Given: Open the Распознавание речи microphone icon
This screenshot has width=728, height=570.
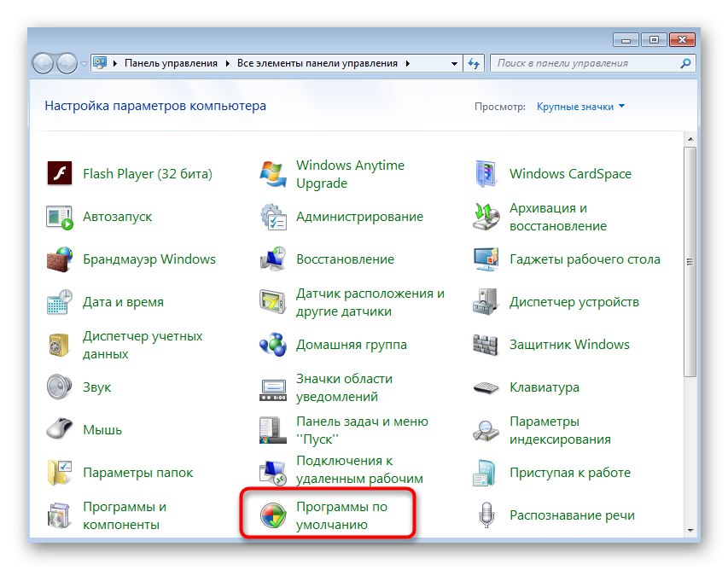Looking at the screenshot, I should click(x=486, y=515).
